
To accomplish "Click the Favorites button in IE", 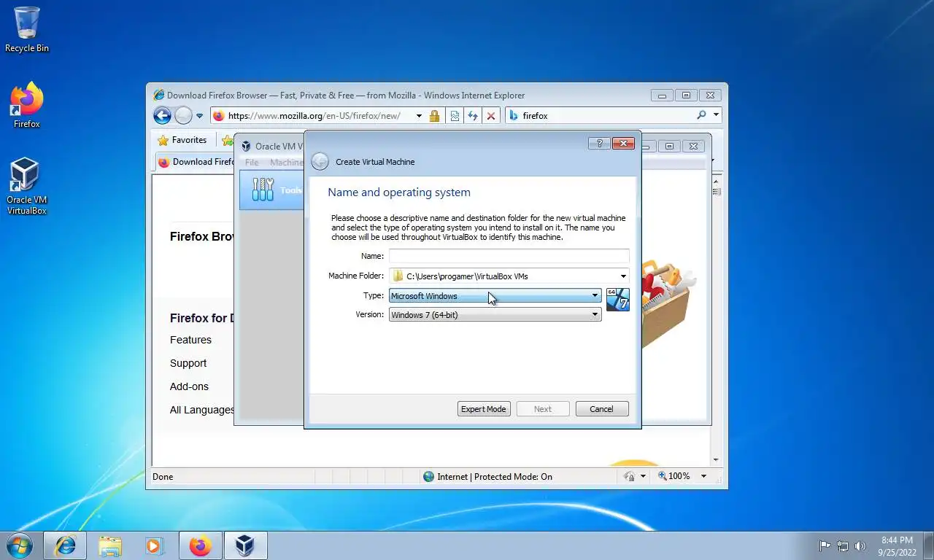I will pos(182,140).
